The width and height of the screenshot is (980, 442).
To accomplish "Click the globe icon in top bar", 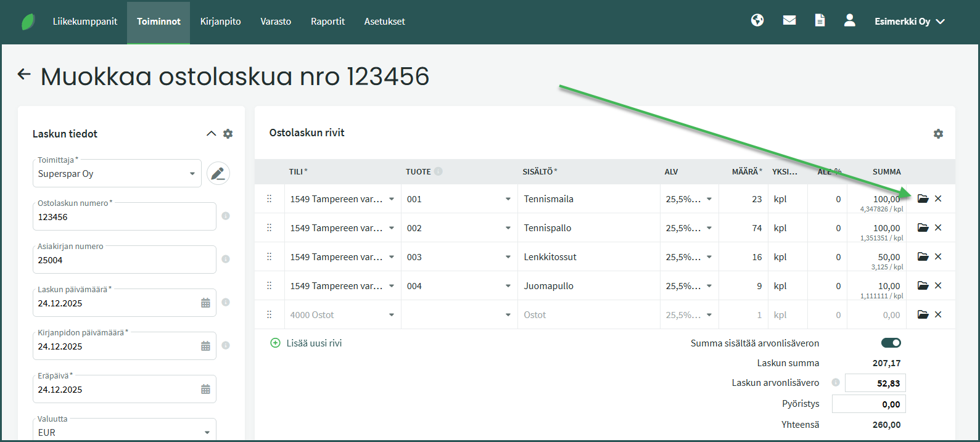I will click(757, 20).
